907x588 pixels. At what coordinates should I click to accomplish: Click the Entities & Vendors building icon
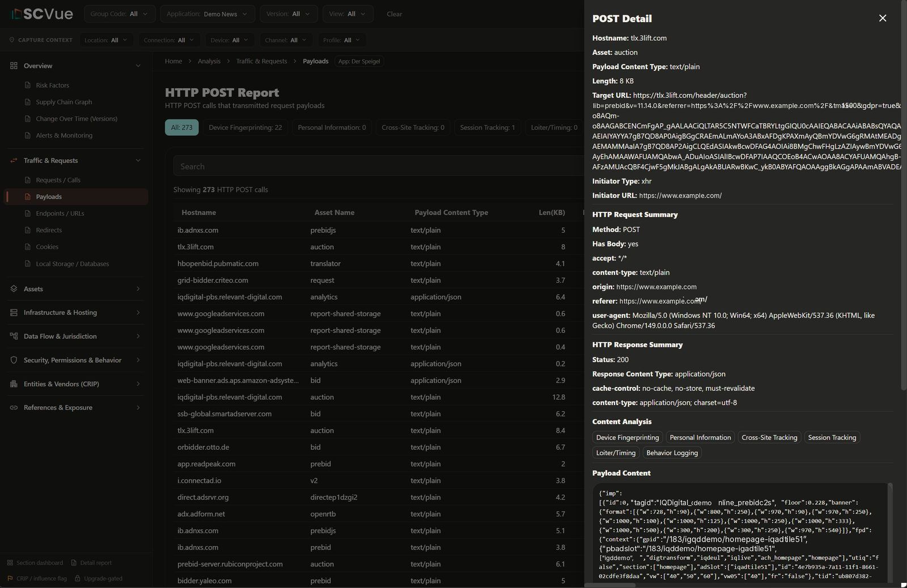pyautogui.click(x=14, y=384)
